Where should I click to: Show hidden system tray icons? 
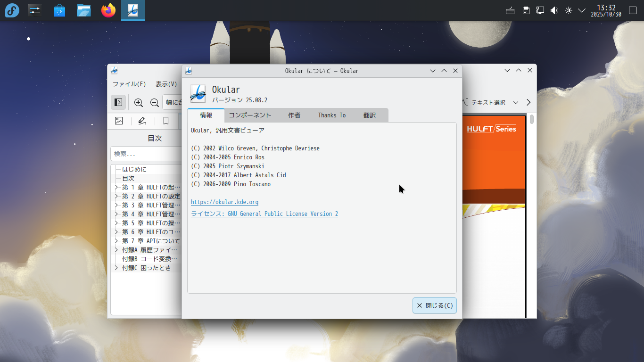582,10
